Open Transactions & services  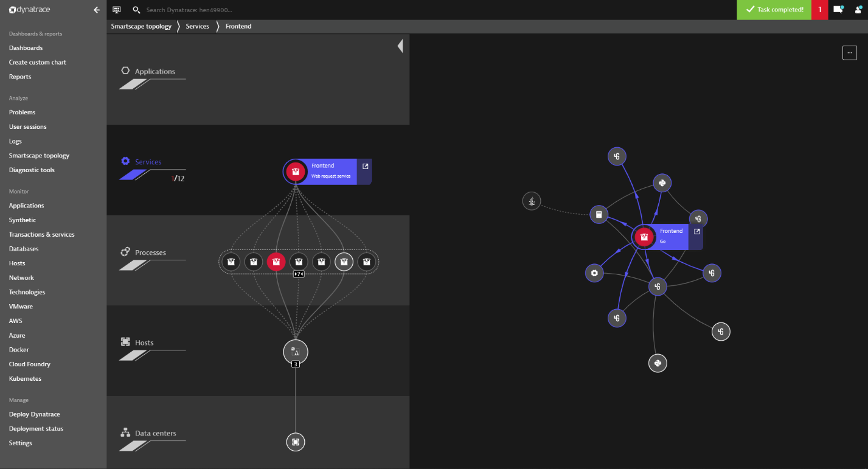click(42, 235)
